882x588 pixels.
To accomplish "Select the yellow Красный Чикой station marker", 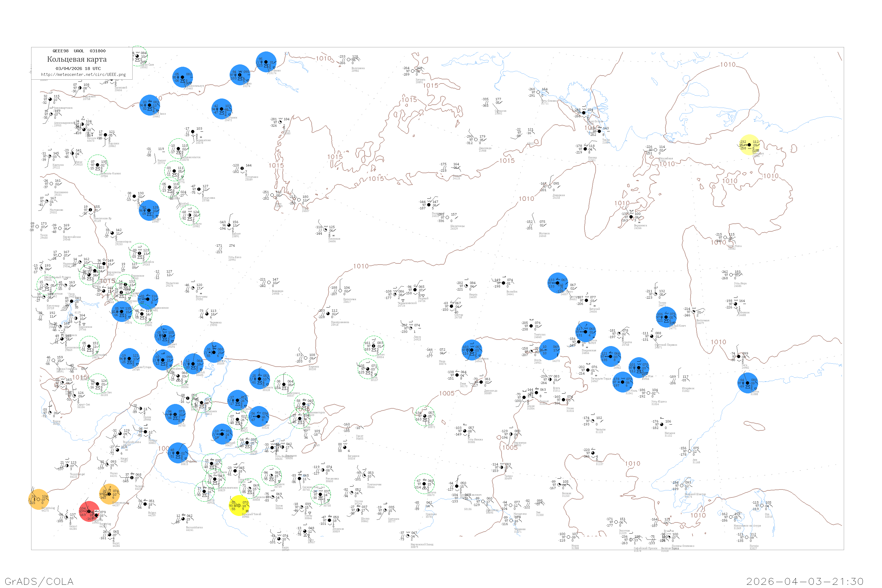I will pos(239,505).
